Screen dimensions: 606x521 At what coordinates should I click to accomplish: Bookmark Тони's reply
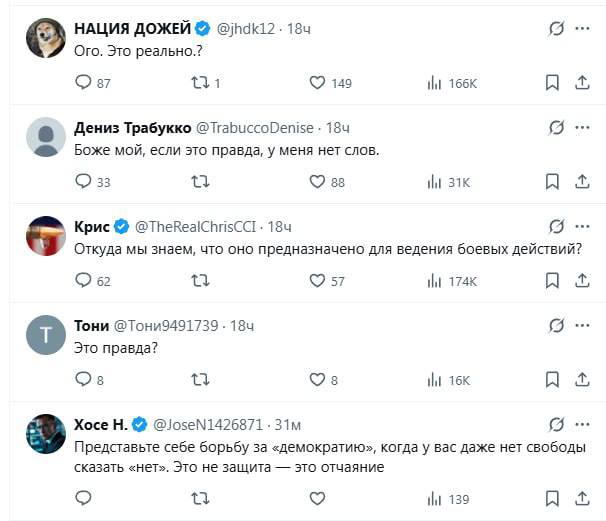tap(552, 380)
